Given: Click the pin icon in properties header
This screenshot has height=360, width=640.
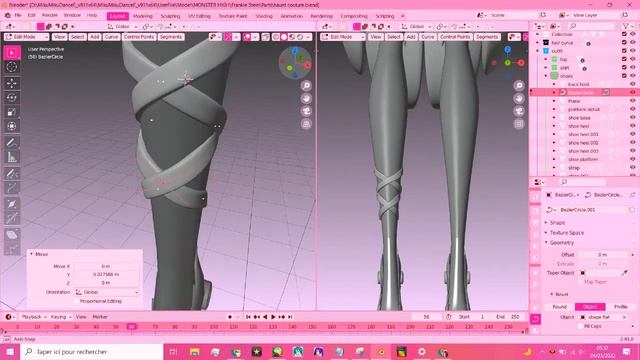Looking at the screenshot, I should [632, 195].
